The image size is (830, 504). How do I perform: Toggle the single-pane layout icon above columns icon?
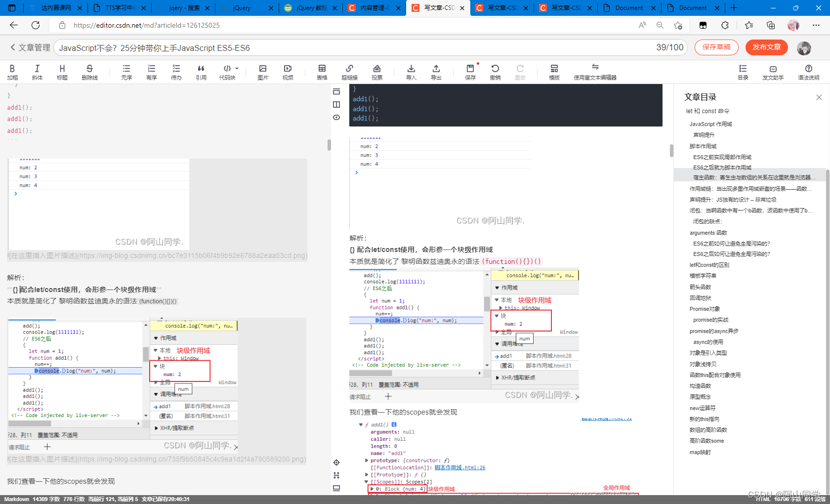click(336, 91)
